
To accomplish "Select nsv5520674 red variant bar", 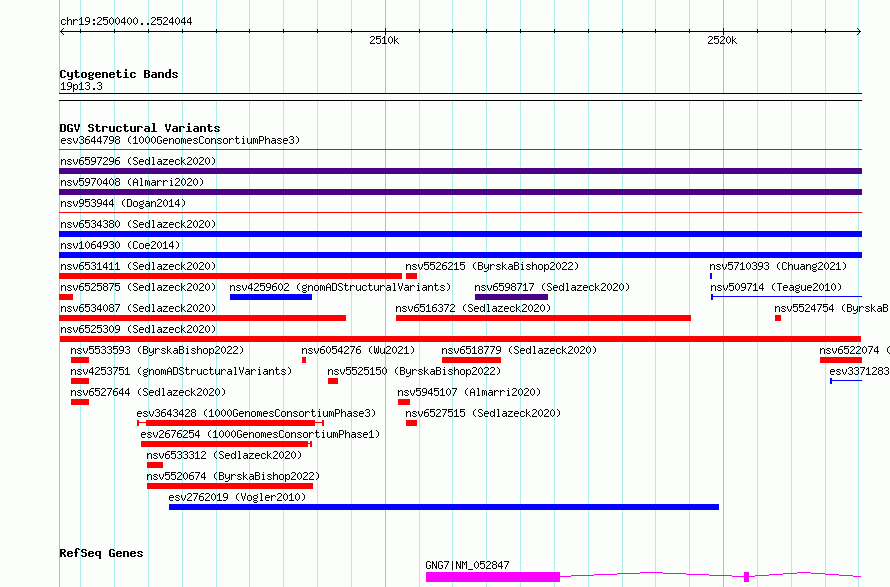I will point(230,486).
